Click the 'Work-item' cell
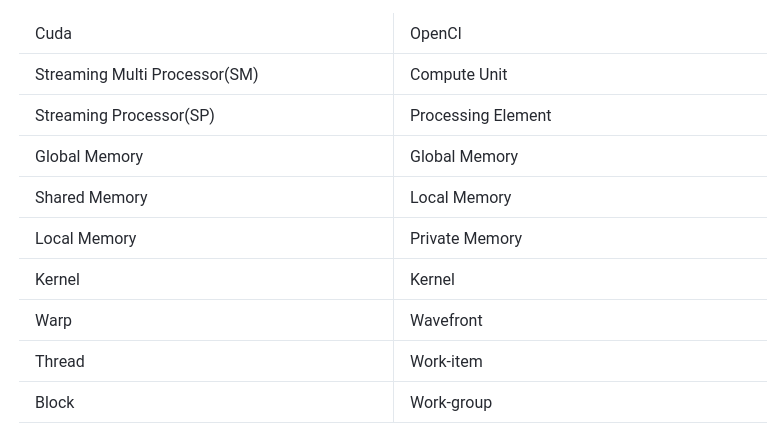784x433 pixels. coord(580,361)
